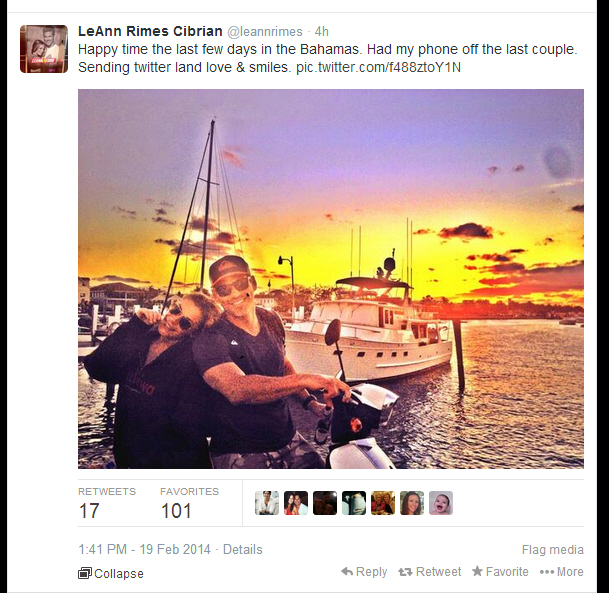View the 101 favorites list
The height and width of the screenshot is (593, 609).
pos(190,503)
